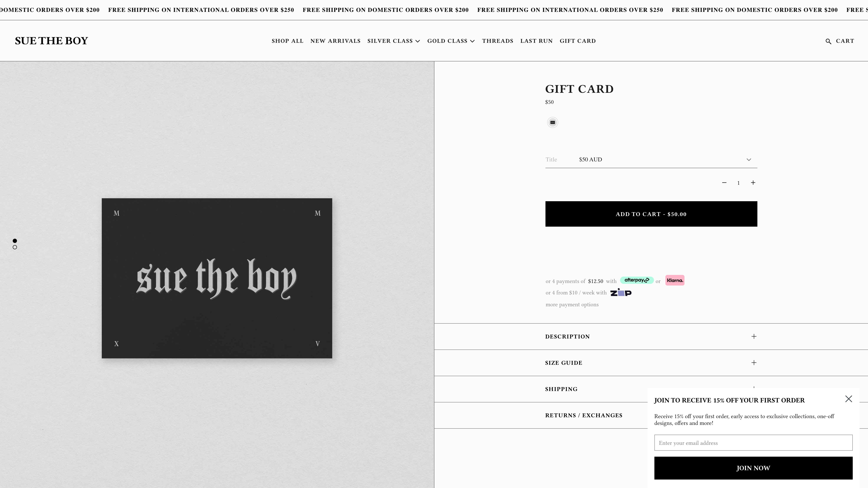Image resolution: width=868 pixels, height=488 pixels.
Task: Click the Afterpay logo badge
Action: click(637, 280)
